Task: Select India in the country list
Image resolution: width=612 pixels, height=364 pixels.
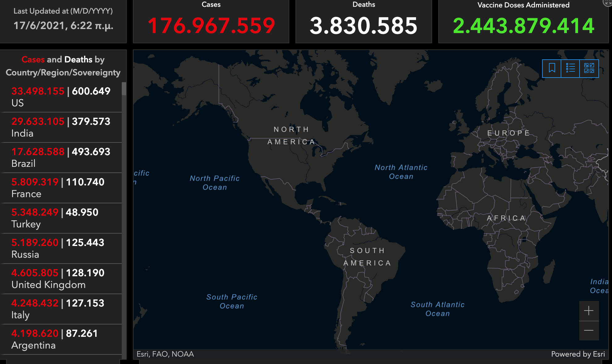Action: coord(61,127)
